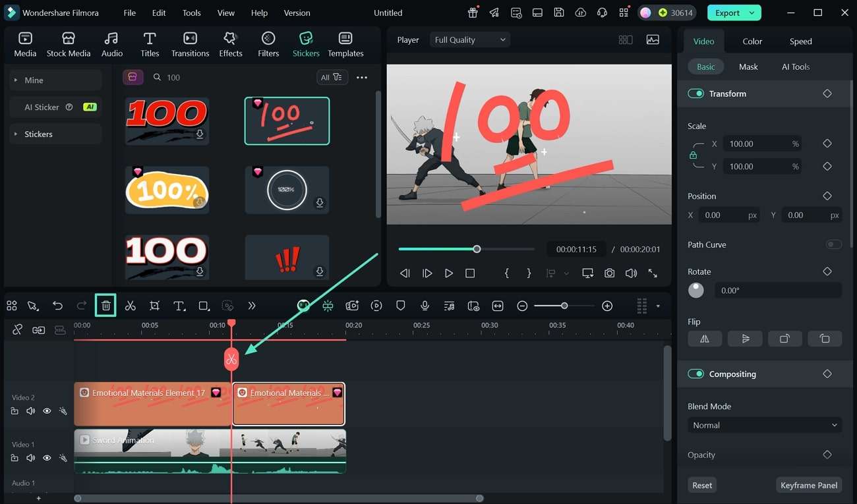Toggle the Transform switch
This screenshot has height=504, width=857.
pos(695,94)
